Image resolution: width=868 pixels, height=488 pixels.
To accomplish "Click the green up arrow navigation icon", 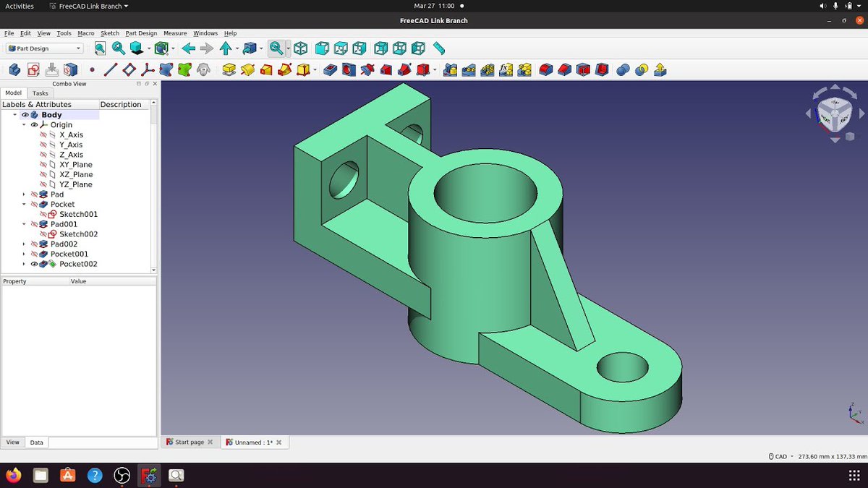I will pos(226,48).
